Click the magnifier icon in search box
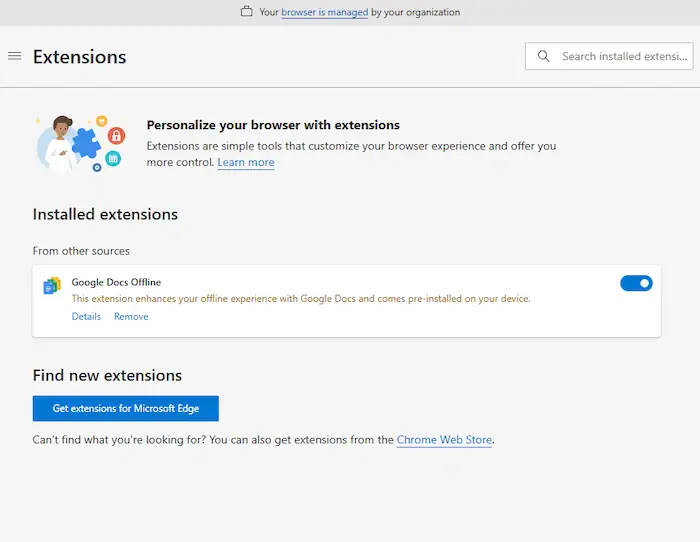This screenshot has height=542, width=700. pyautogui.click(x=544, y=56)
